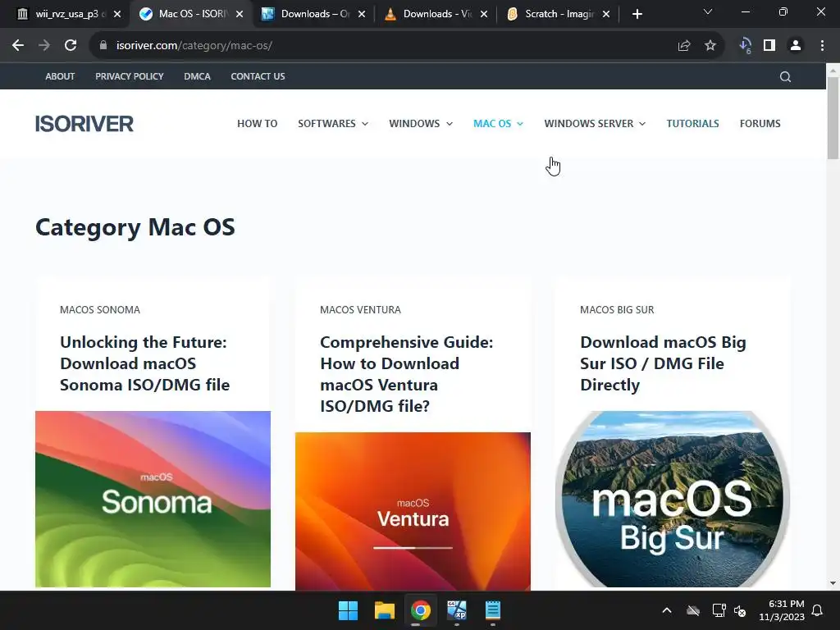Open the FORUMS menu item
840x630 pixels.
[760, 124]
